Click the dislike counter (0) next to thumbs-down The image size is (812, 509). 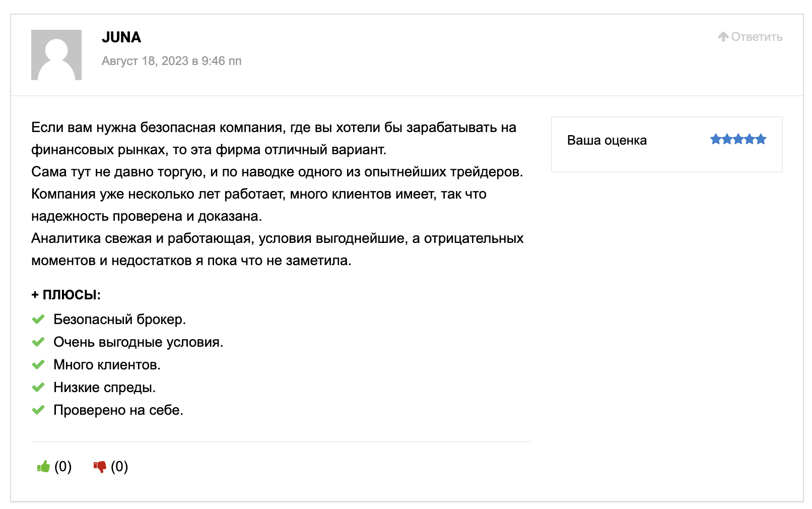pyautogui.click(x=119, y=467)
